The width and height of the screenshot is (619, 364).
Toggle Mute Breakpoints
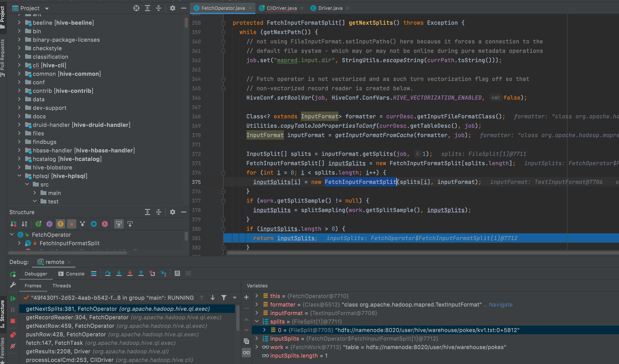coord(13,346)
